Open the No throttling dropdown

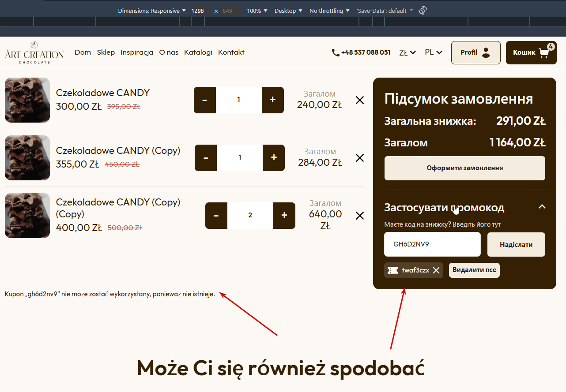329,11
